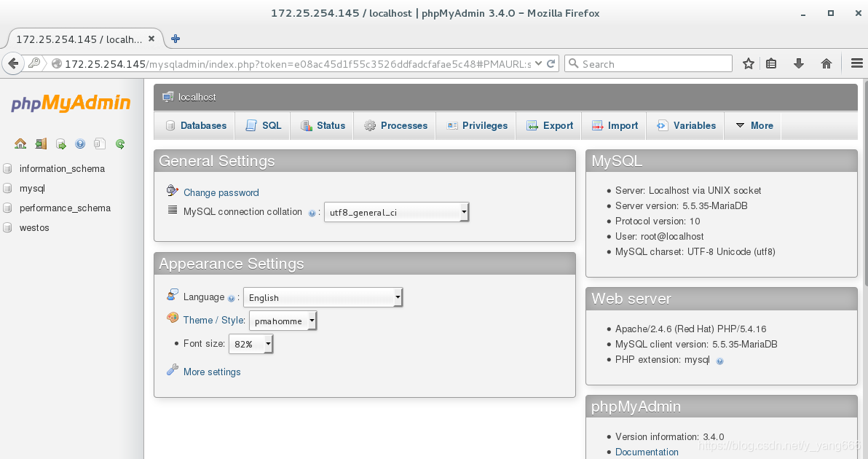Image resolution: width=868 pixels, height=459 pixels.
Task: Open the Language dropdown showing English
Action: (323, 297)
